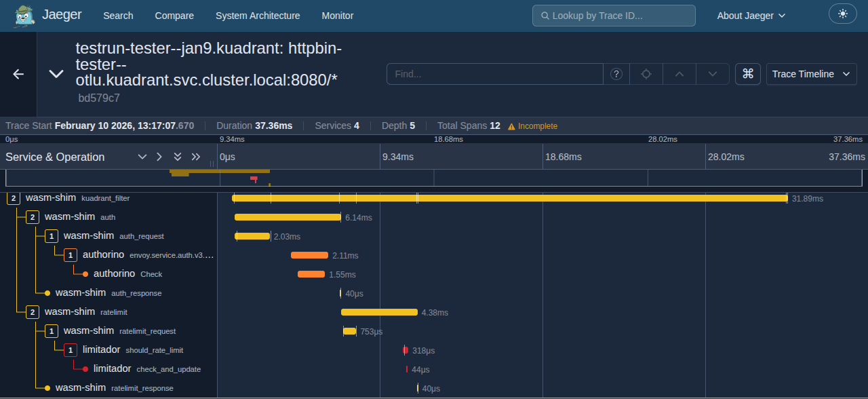Open the About Jaeger dropdown menu
Screen dimensions: 868x399
coord(751,16)
